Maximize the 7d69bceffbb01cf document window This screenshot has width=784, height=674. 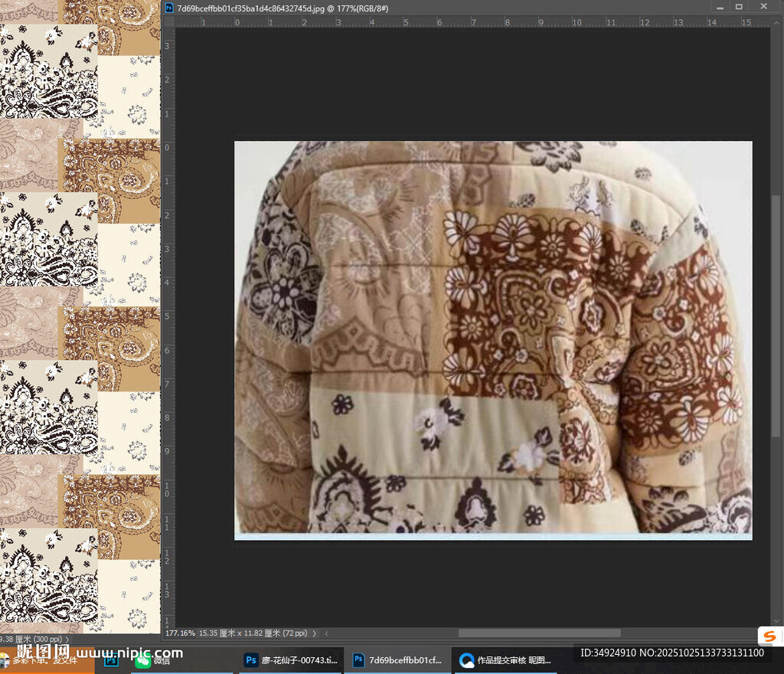coord(739,7)
